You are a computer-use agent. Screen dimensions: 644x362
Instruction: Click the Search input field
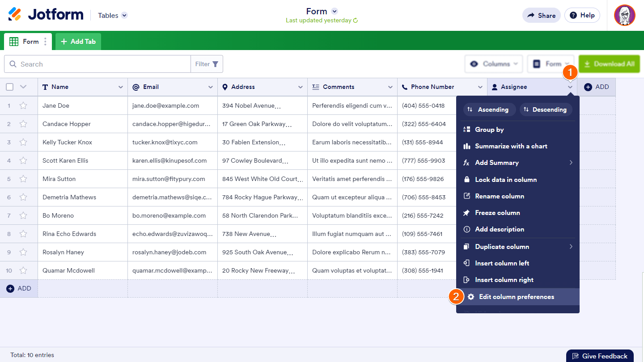click(x=103, y=64)
